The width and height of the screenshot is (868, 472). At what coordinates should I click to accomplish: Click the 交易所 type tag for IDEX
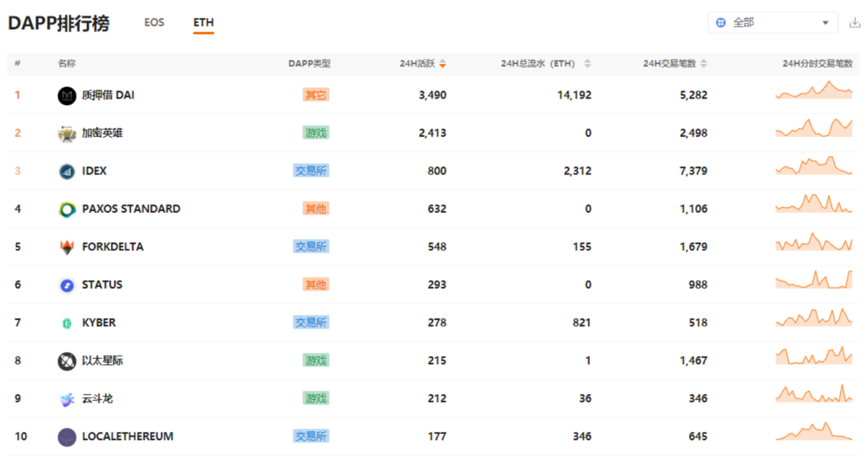(x=311, y=171)
